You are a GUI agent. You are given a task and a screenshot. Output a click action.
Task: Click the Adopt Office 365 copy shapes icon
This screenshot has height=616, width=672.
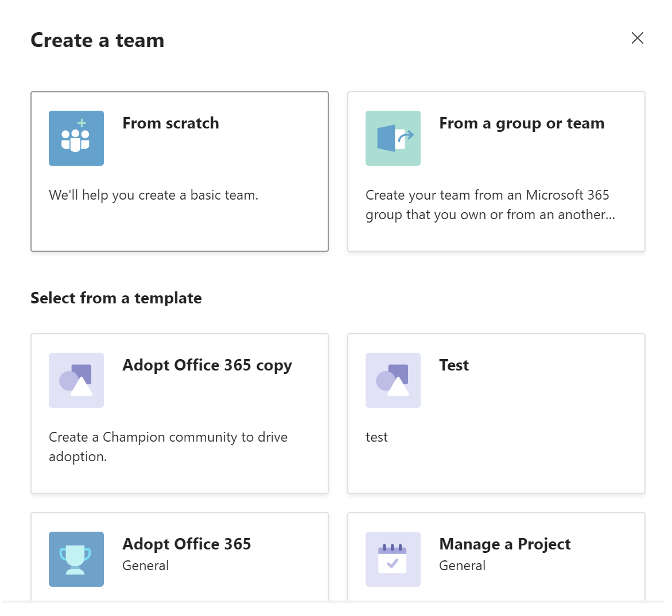76,380
